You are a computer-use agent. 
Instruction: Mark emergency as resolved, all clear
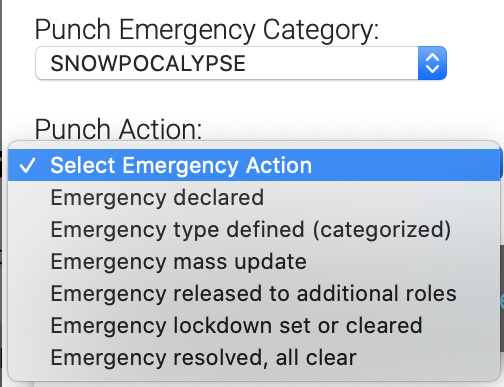[x=254, y=357]
